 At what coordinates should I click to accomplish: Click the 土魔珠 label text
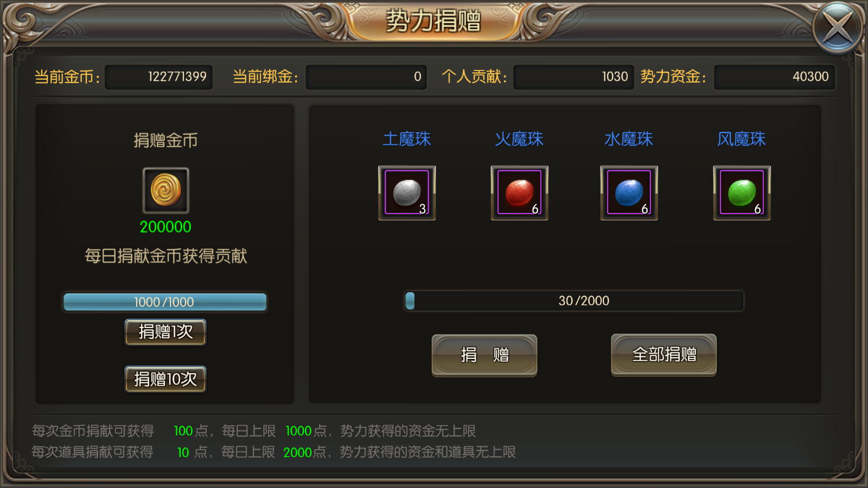(x=407, y=139)
